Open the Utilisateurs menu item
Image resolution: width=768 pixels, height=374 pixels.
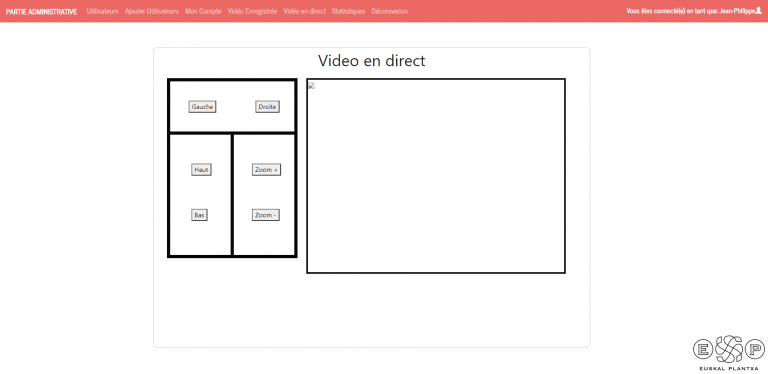[x=102, y=11]
